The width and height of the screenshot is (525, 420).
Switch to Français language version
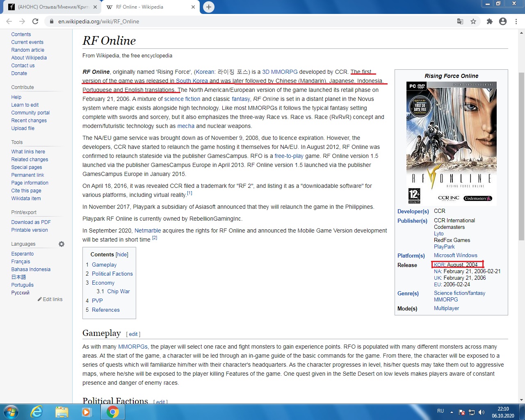click(x=21, y=262)
